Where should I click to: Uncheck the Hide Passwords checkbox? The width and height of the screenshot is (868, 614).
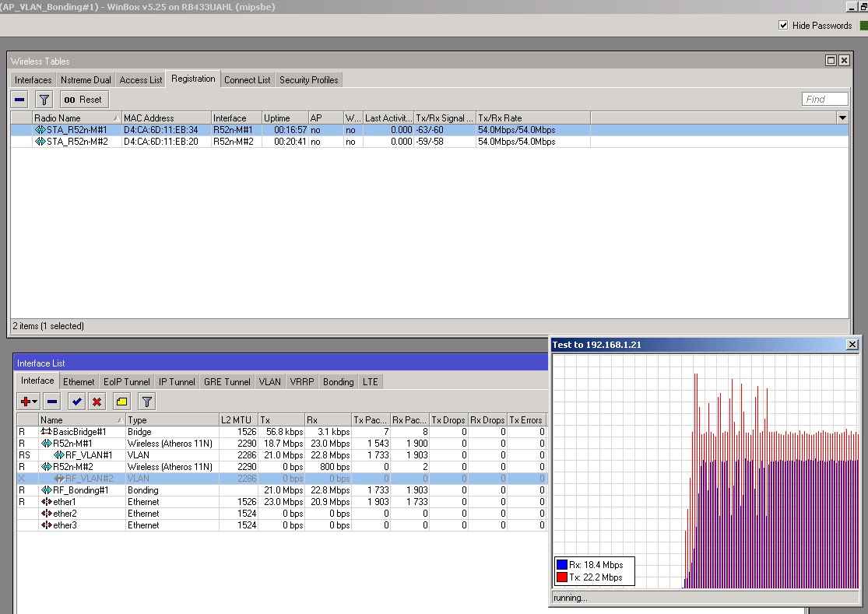coord(782,25)
